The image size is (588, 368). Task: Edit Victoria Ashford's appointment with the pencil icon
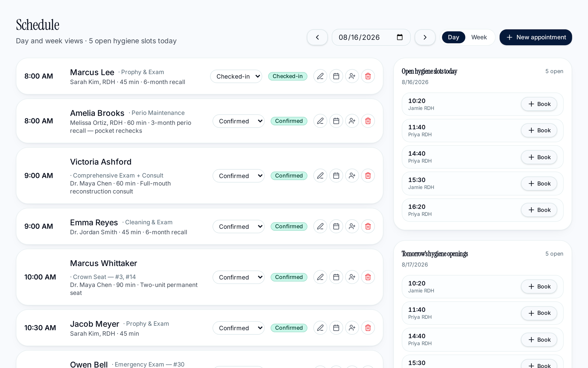pos(320,176)
